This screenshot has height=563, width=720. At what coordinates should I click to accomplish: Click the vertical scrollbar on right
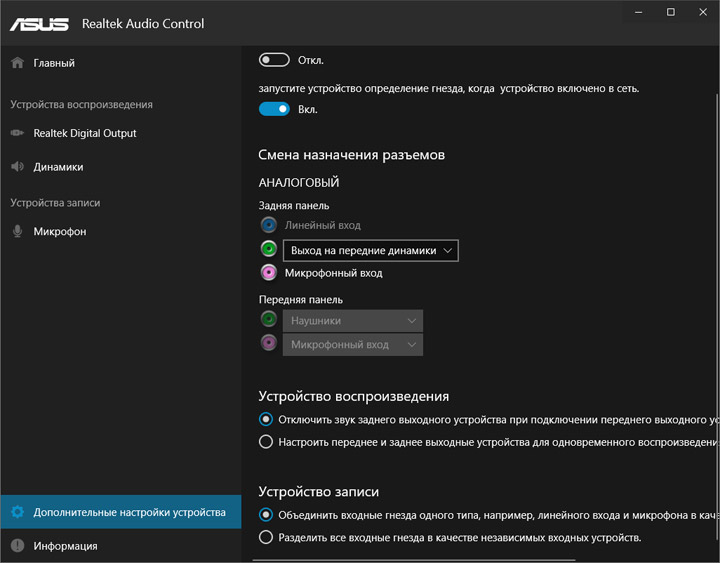pos(716,300)
